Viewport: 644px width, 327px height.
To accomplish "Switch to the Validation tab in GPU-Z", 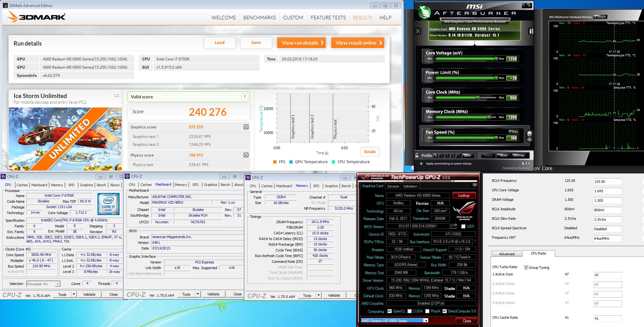I will point(410,186).
